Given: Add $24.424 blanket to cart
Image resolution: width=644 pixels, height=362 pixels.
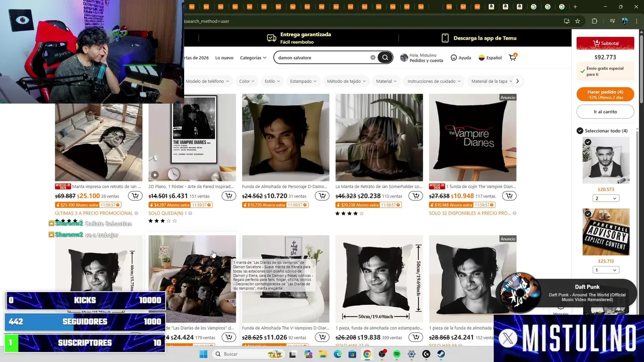Looking at the screenshot, I should (x=228, y=337).
